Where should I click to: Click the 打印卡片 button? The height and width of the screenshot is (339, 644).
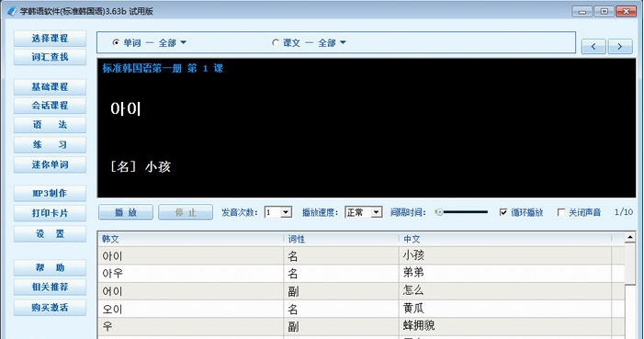point(50,213)
